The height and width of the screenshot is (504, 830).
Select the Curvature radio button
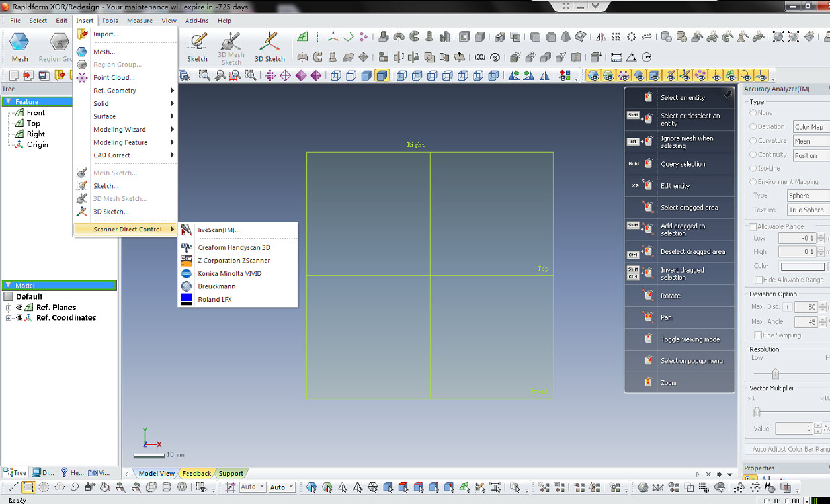tap(753, 141)
